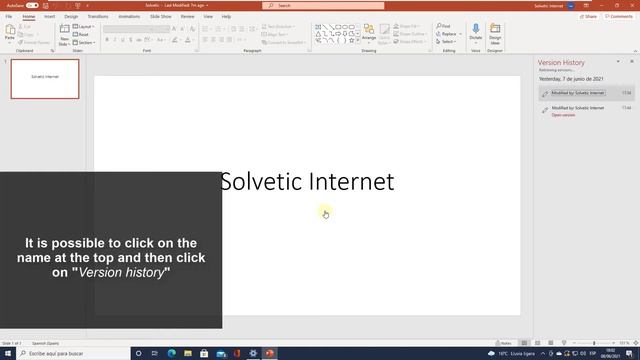Open the View tab
The width and height of the screenshot is (640, 360).
tap(208, 16)
